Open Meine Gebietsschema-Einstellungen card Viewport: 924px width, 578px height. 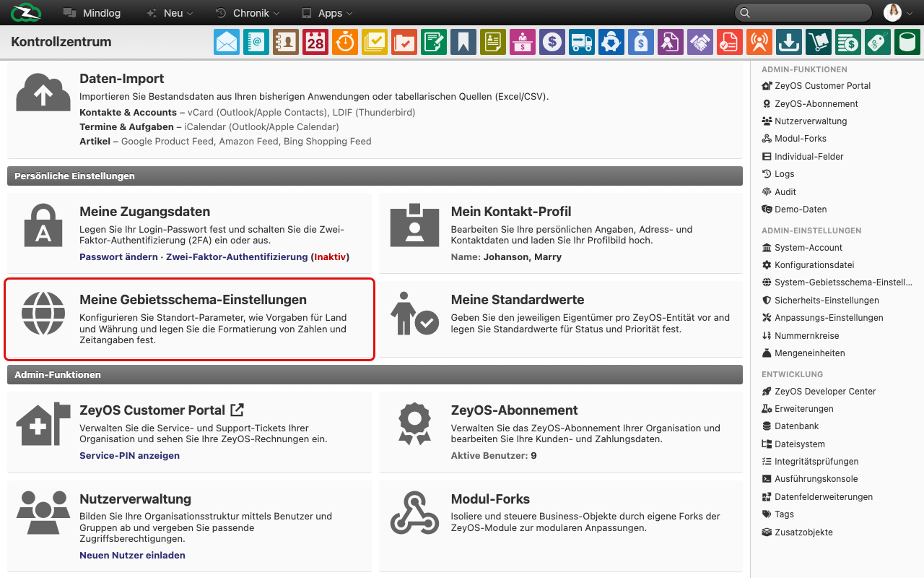pyautogui.click(x=189, y=319)
